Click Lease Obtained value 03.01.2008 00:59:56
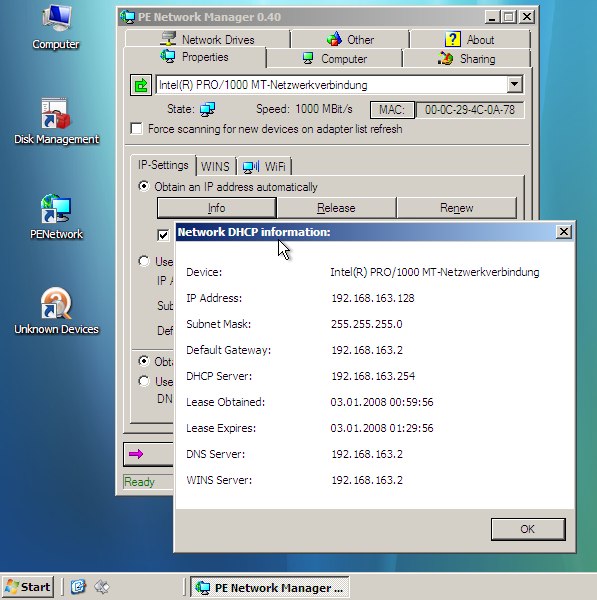This screenshot has height=600, width=597. (x=382, y=402)
